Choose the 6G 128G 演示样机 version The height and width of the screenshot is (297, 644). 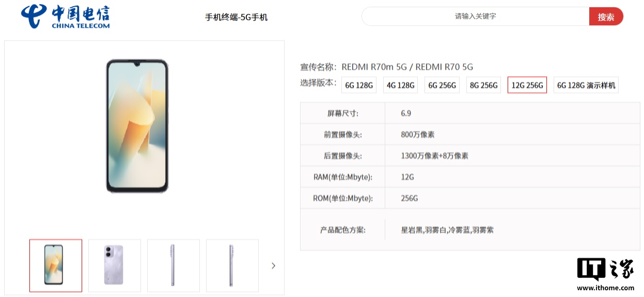[586, 85]
